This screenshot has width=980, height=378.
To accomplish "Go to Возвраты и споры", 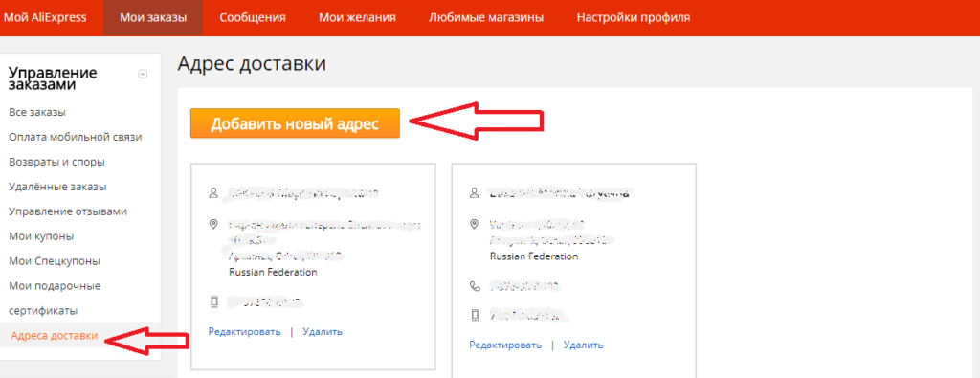I will coord(56,162).
